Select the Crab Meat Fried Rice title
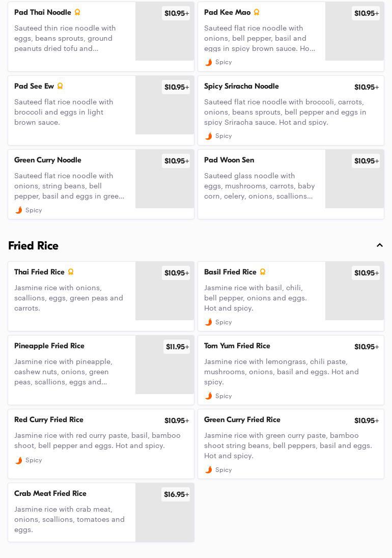Viewport: 392px width, 558px height. coord(50,493)
